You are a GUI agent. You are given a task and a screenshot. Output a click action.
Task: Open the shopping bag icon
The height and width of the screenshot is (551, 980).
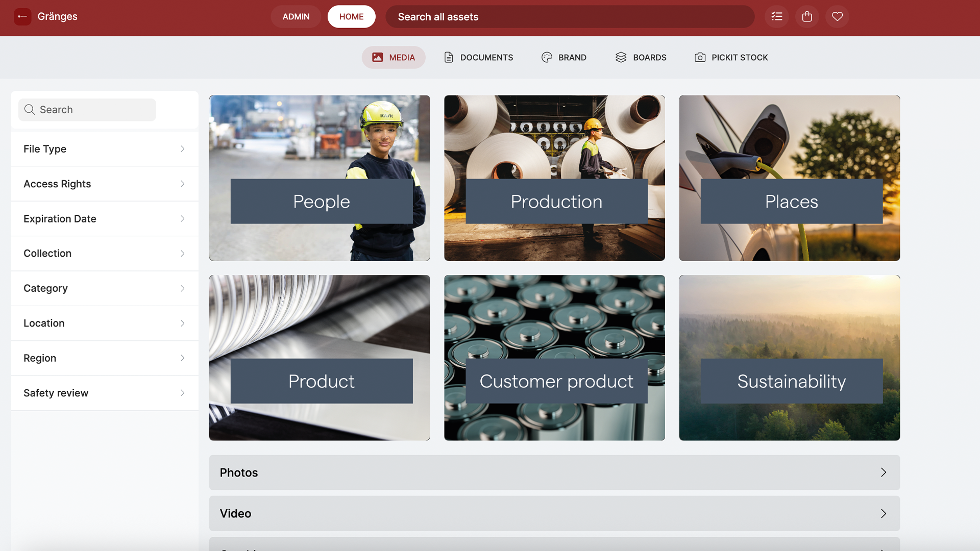pos(807,16)
